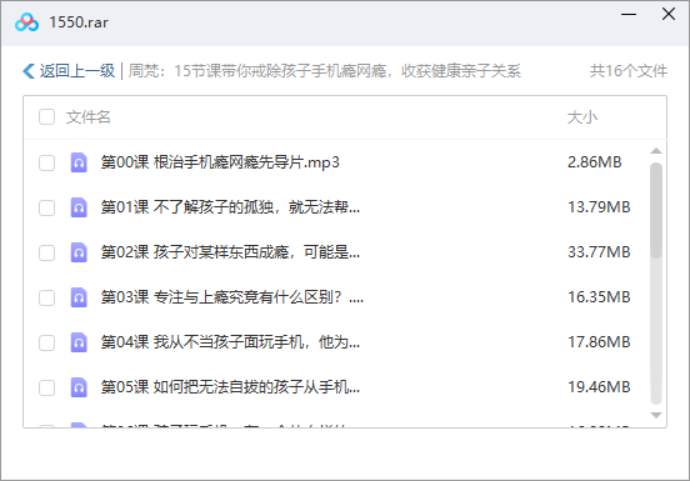
Task: Click the Baidu Netdisk cloud logo icon
Action: pyautogui.click(x=26, y=21)
